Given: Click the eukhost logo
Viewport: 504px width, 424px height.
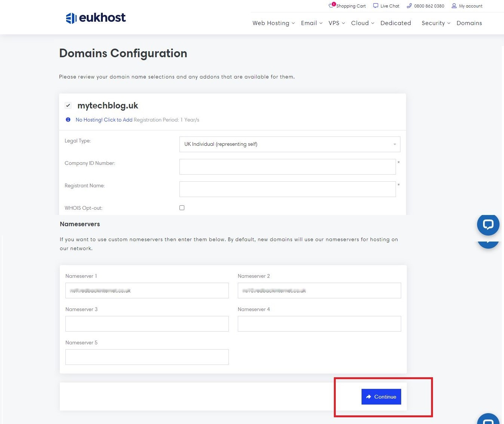Looking at the screenshot, I should click(x=96, y=18).
